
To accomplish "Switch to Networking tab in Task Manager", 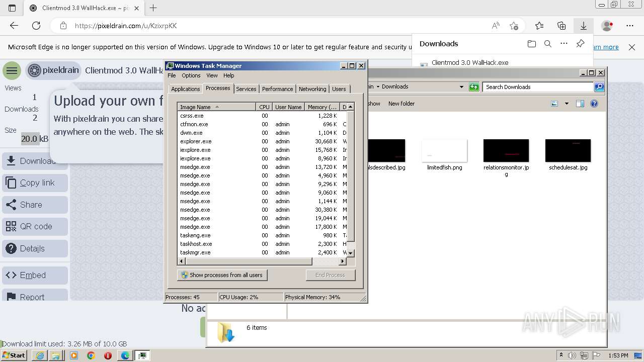I will 312,89.
